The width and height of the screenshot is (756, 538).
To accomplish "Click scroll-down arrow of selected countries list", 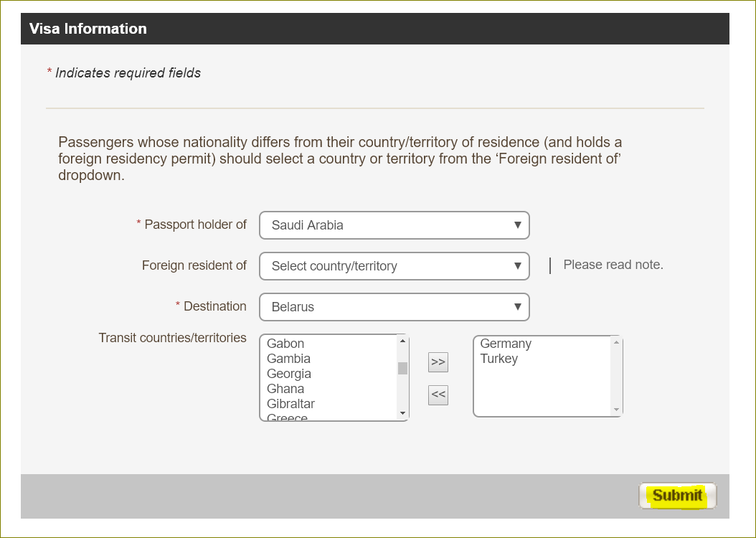I will (616, 410).
